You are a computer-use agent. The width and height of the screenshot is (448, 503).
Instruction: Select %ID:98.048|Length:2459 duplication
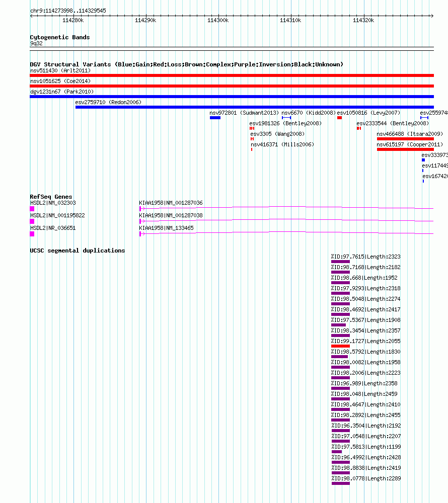364,394
